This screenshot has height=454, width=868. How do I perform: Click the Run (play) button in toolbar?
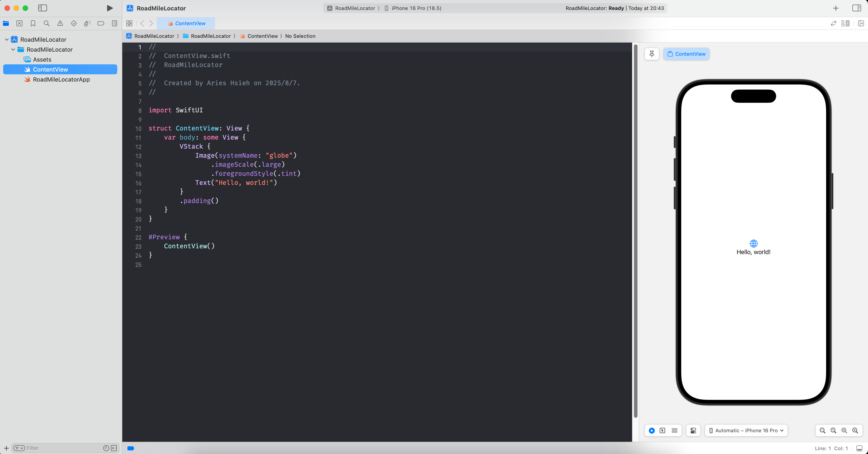click(110, 8)
